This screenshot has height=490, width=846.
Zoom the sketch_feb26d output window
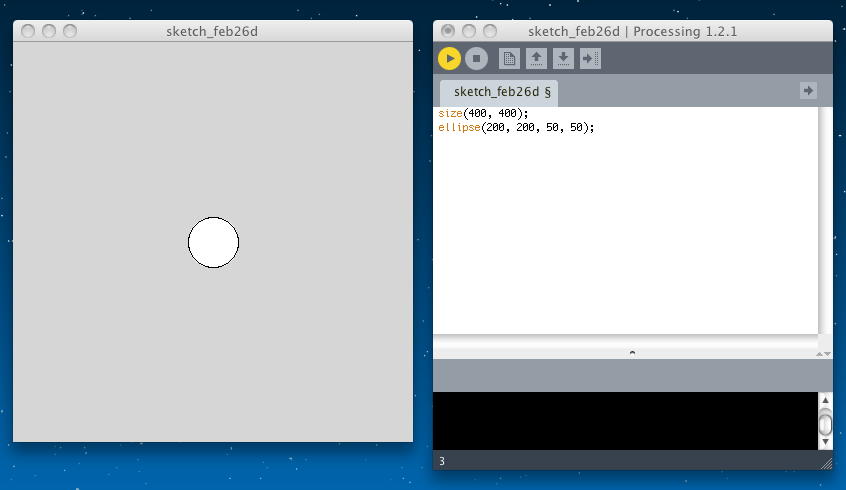click(70, 31)
